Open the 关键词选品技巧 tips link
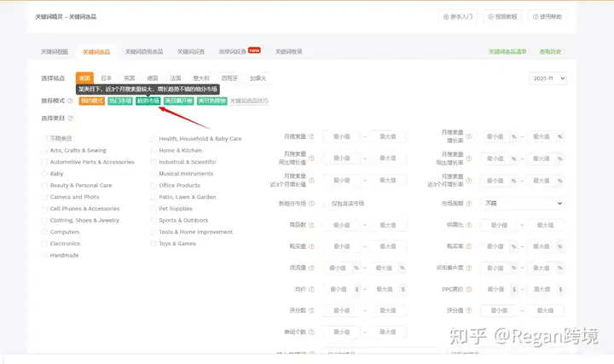Image resolution: width=614 pixels, height=364 pixels. pos(249,101)
